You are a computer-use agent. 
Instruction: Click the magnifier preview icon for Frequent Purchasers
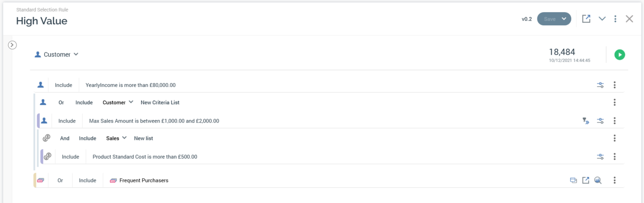(x=598, y=180)
